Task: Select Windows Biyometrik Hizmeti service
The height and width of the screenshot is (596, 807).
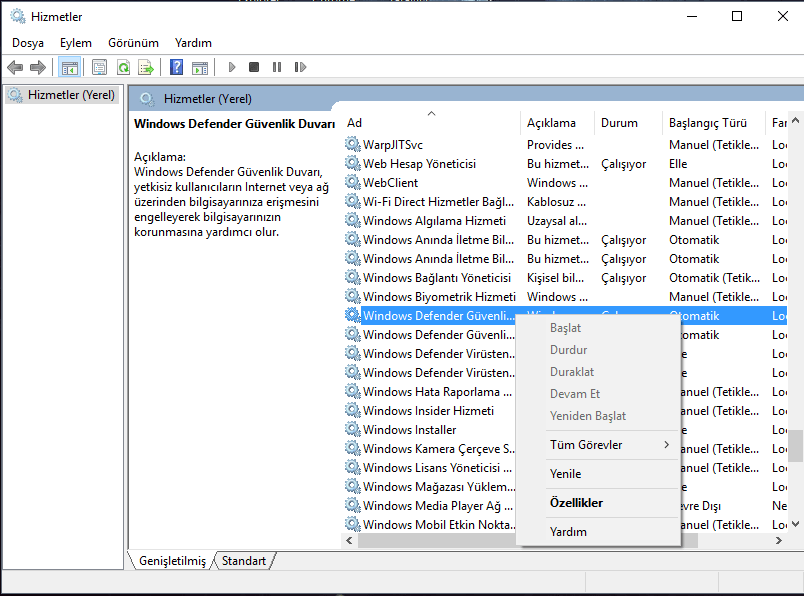Action: point(565,297)
